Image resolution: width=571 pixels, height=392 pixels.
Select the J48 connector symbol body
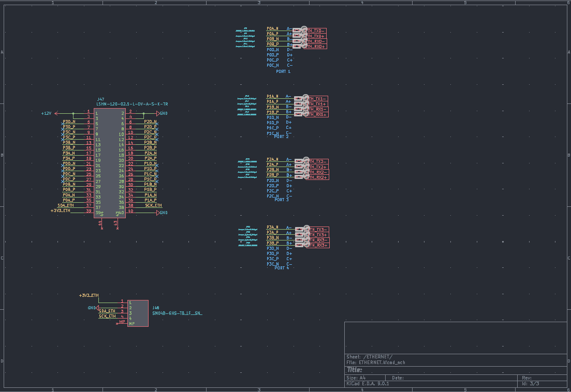click(138, 313)
